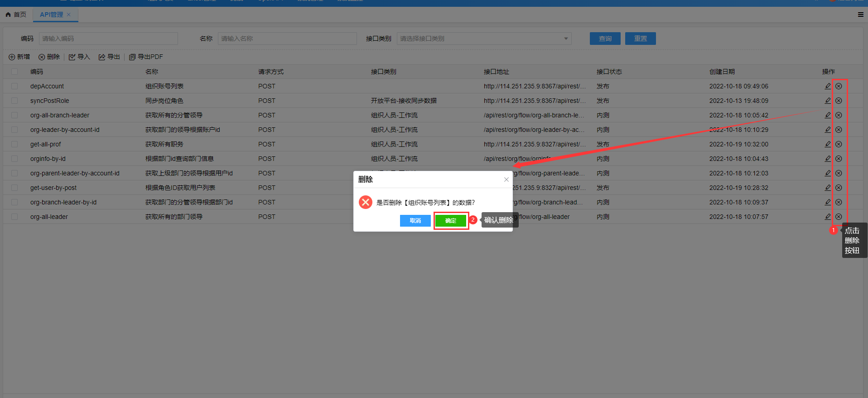Click the 新增 add icon in toolbar
The image size is (868, 398).
(12, 57)
